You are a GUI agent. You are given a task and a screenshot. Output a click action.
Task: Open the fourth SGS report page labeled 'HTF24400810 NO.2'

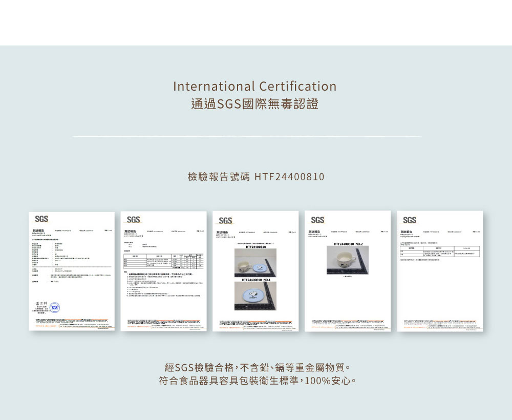pos(348,271)
